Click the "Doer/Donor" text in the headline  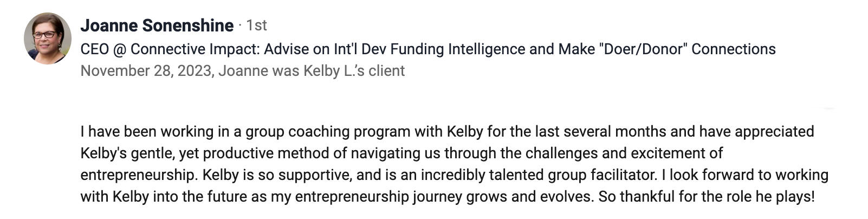(643, 49)
